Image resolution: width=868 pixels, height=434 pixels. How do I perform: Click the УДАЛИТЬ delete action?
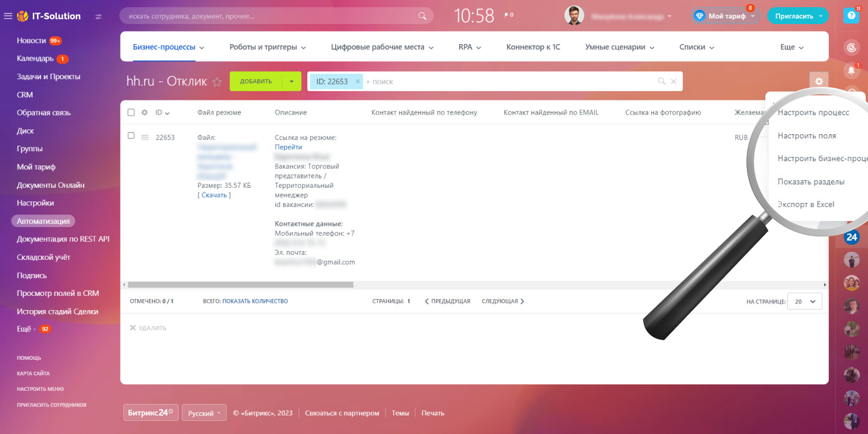(148, 328)
